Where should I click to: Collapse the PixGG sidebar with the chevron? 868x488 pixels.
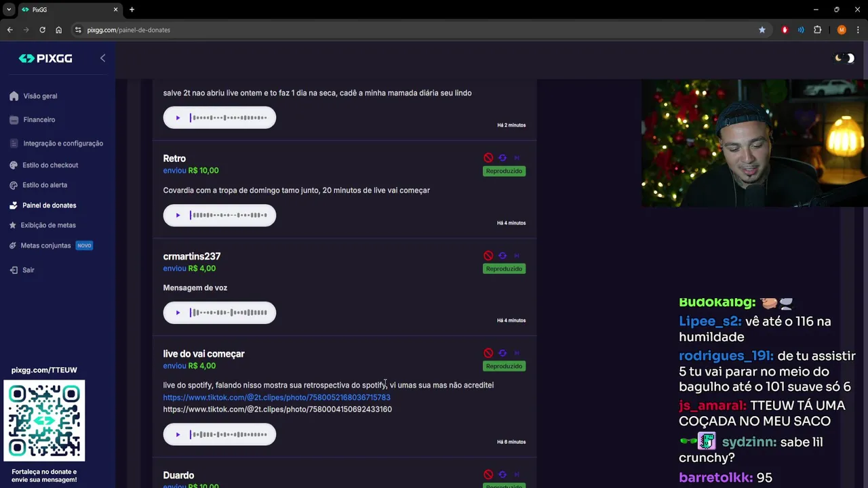pyautogui.click(x=102, y=58)
